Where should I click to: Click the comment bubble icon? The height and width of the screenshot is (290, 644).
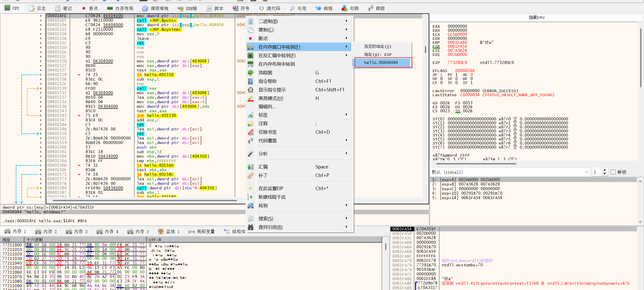(x=251, y=124)
